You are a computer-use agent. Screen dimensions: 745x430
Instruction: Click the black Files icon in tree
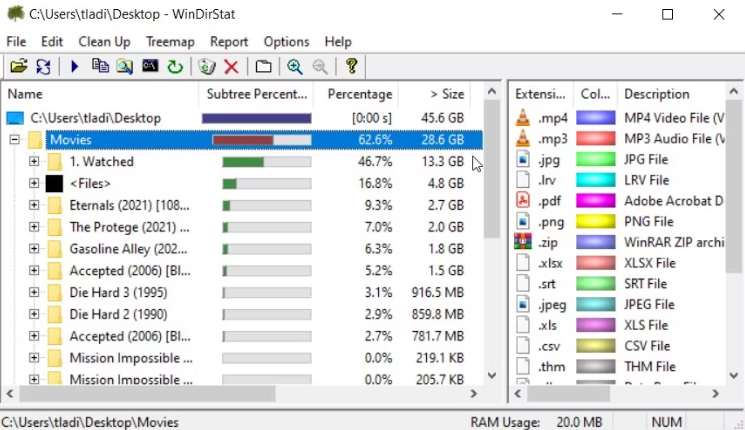point(54,183)
